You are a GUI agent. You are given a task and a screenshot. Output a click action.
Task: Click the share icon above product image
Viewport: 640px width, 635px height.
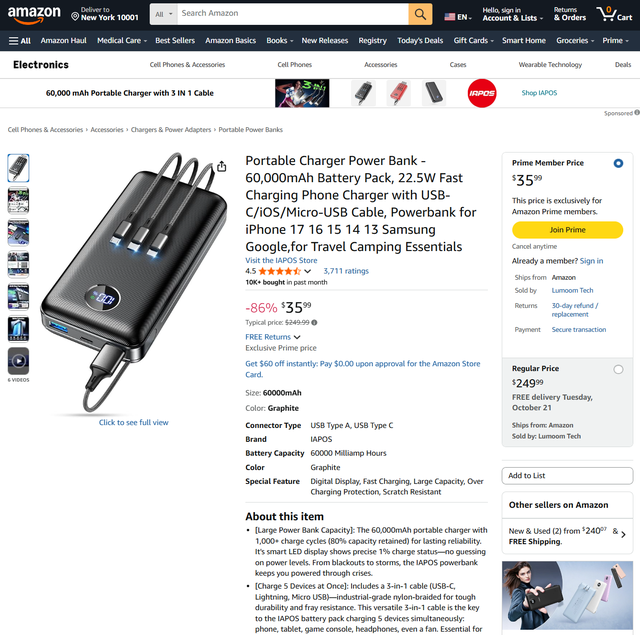pyautogui.click(x=221, y=166)
